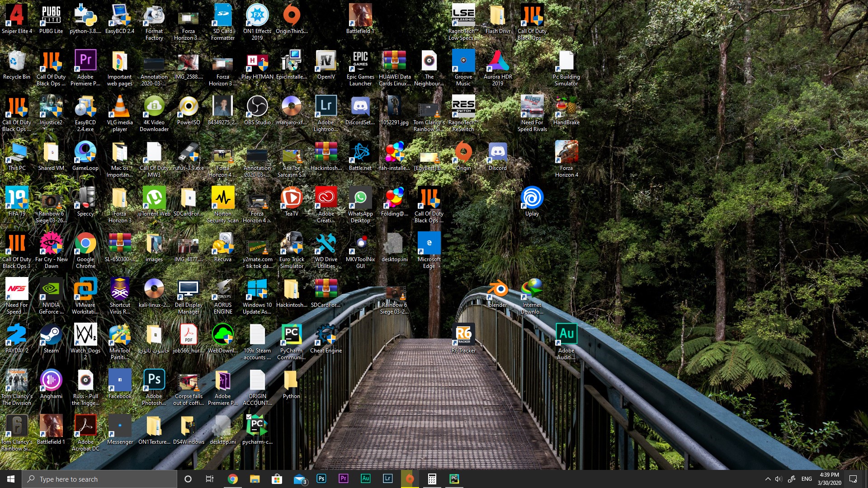Select the Cheat Engine icon
Image resolution: width=868 pixels, height=488 pixels.
(x=326, y=338)
